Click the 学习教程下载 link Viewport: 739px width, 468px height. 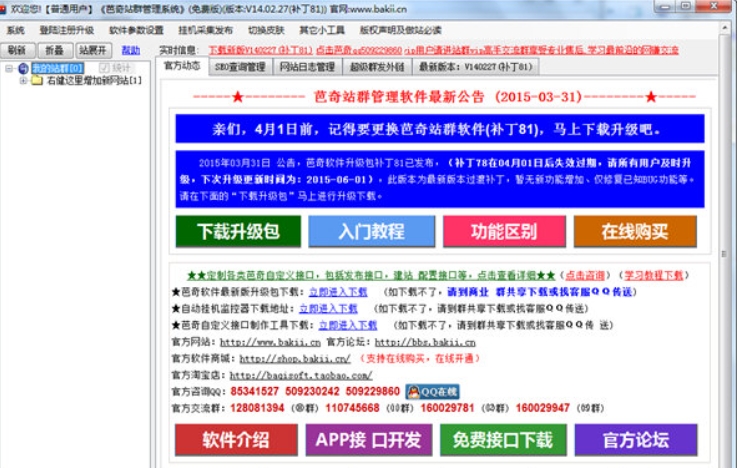click(654, 275)
